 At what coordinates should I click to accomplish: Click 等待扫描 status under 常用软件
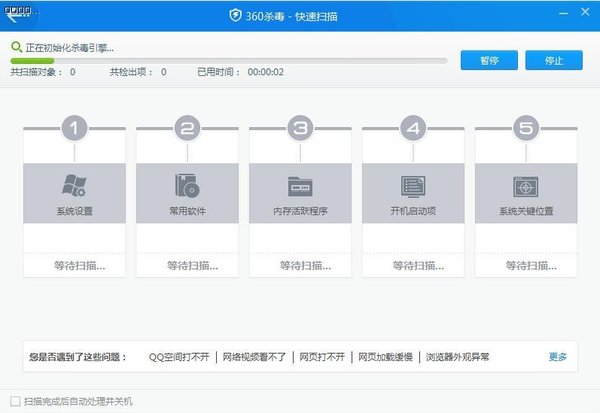[x=192, y=266]
